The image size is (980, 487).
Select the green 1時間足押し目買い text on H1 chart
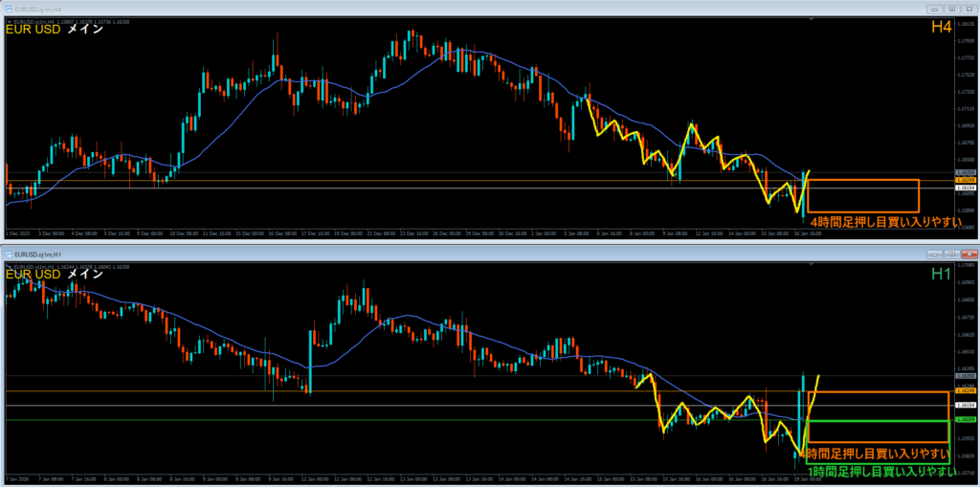pyautogui.click(x=879, y=471)
